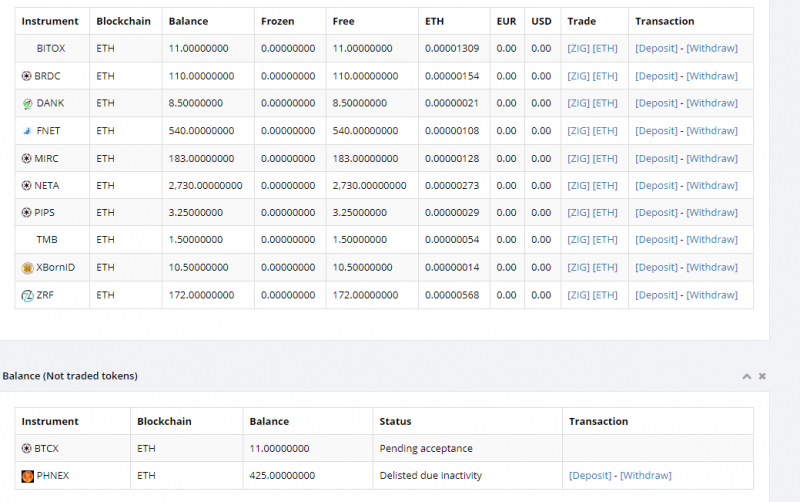Click the TMB instrument name
This screenshot has width=800, height=502.
[47, 240]
